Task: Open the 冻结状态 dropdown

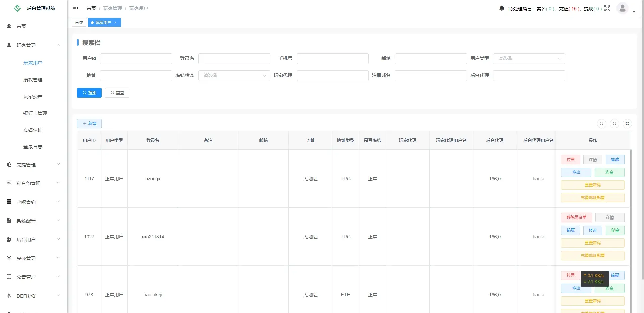Action: [234, 76]
